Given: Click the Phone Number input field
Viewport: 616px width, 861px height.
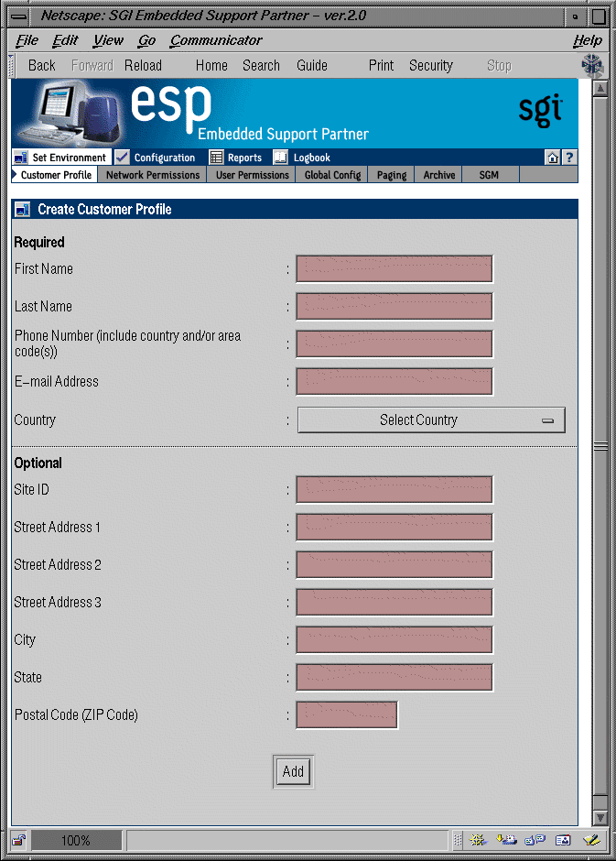Looking at the screenshot, I should tap(394, 343).
